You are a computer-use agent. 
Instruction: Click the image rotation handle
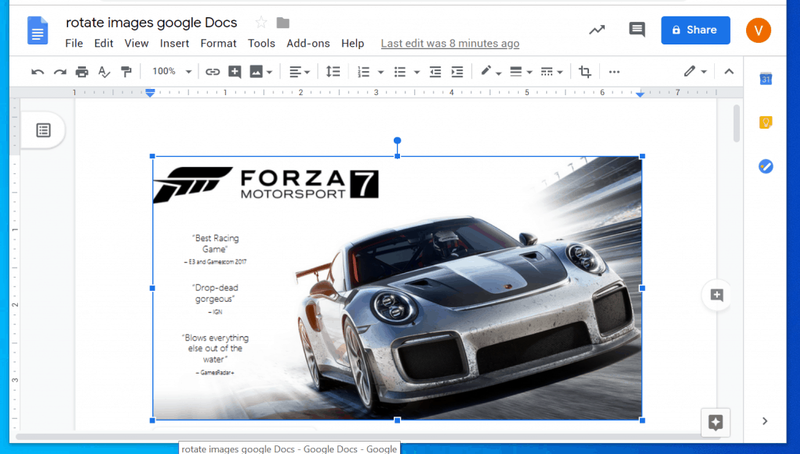click(x=397, y=140)
